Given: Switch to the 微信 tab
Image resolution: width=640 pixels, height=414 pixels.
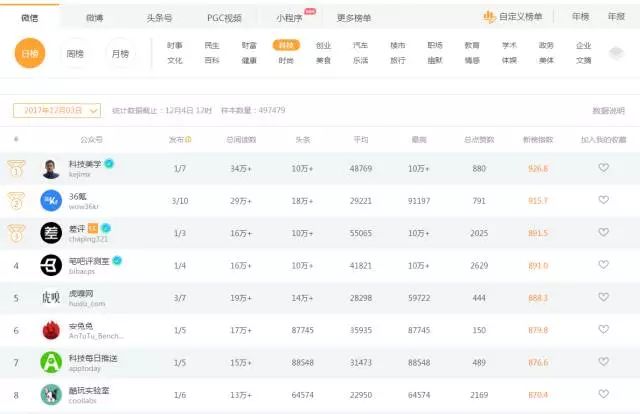Looking at the screenshot, I should click(30, 18).
